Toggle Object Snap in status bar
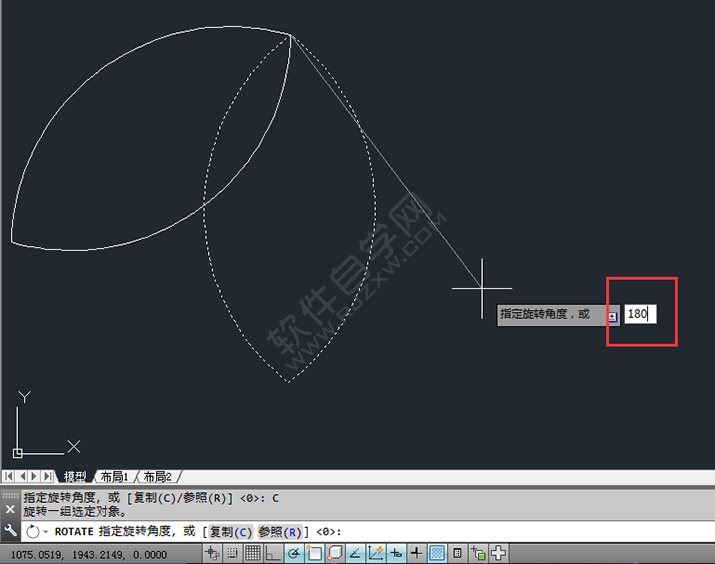Image resolution: width=715 pixels, height=564 pixels. coord(314,554)
